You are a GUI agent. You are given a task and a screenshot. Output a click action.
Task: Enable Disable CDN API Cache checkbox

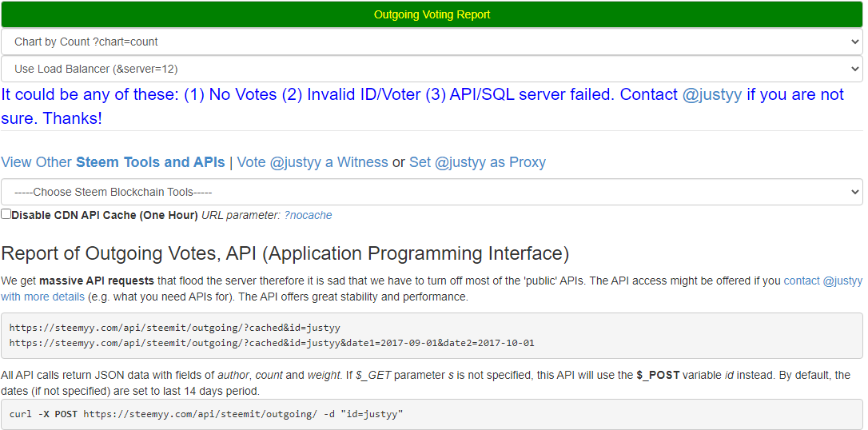coord(6,214)
